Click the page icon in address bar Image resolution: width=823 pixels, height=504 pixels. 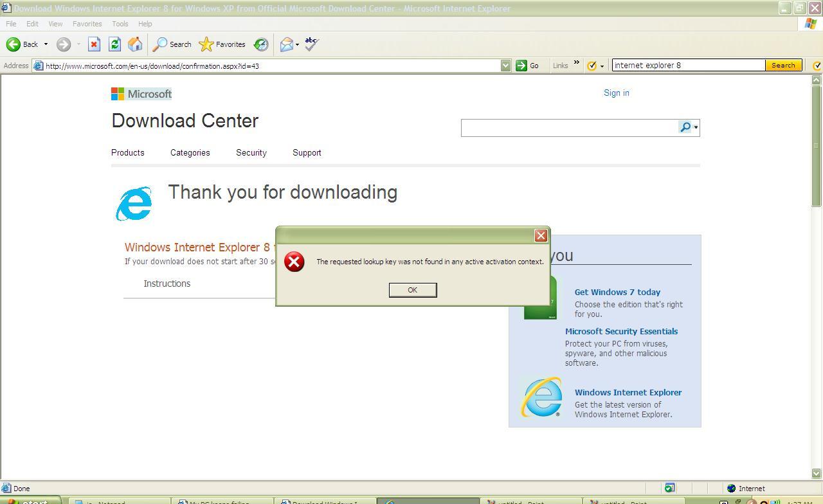[x=38, y=66]
